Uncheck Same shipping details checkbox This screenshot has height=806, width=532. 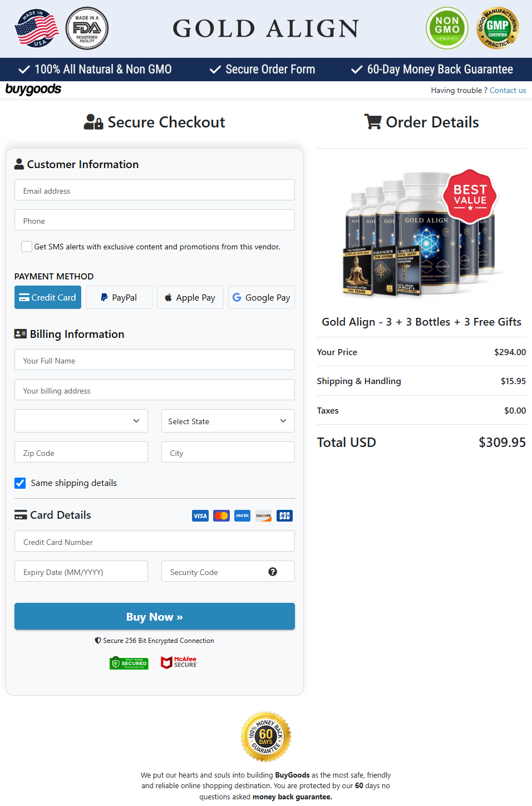pos(20,483)
